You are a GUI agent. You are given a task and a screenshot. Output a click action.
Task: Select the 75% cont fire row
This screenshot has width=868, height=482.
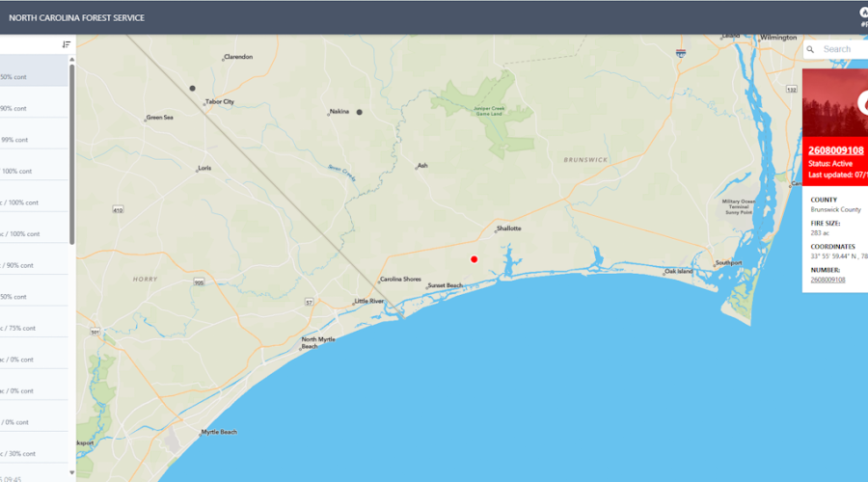[x=34, y=322]
